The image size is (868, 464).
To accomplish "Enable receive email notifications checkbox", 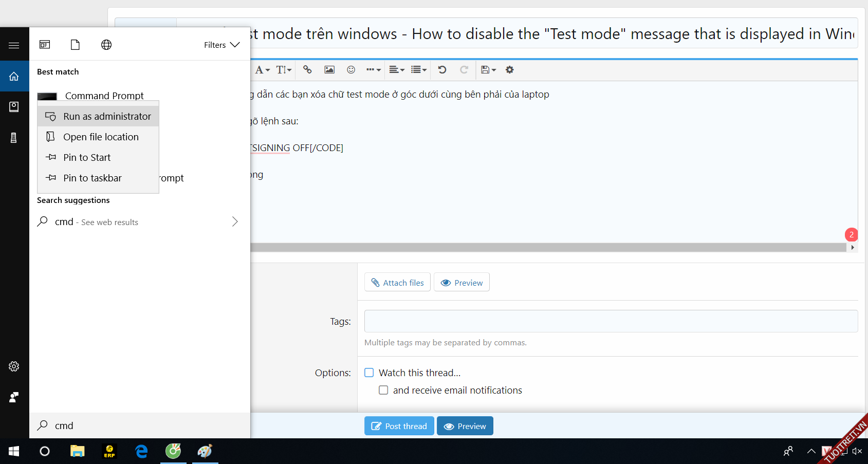I will click(383, 390).
